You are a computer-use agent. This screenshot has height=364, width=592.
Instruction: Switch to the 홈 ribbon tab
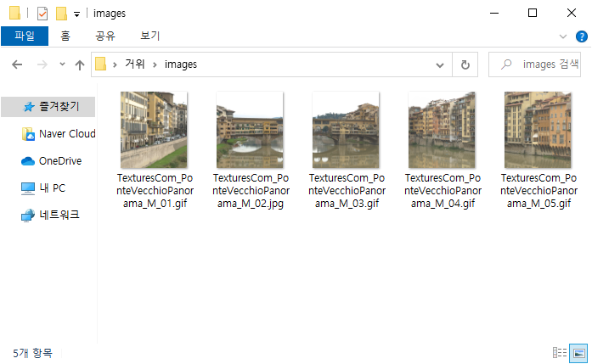65,36
